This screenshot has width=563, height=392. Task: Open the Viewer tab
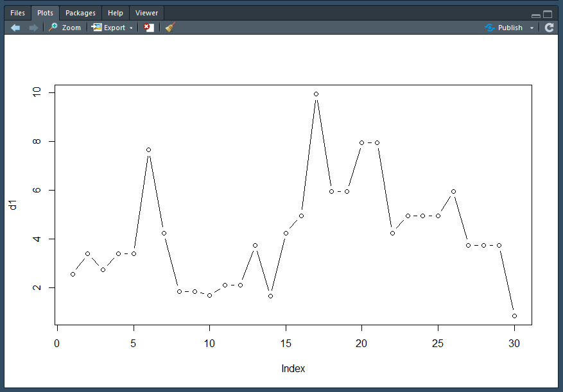[146, 13]
